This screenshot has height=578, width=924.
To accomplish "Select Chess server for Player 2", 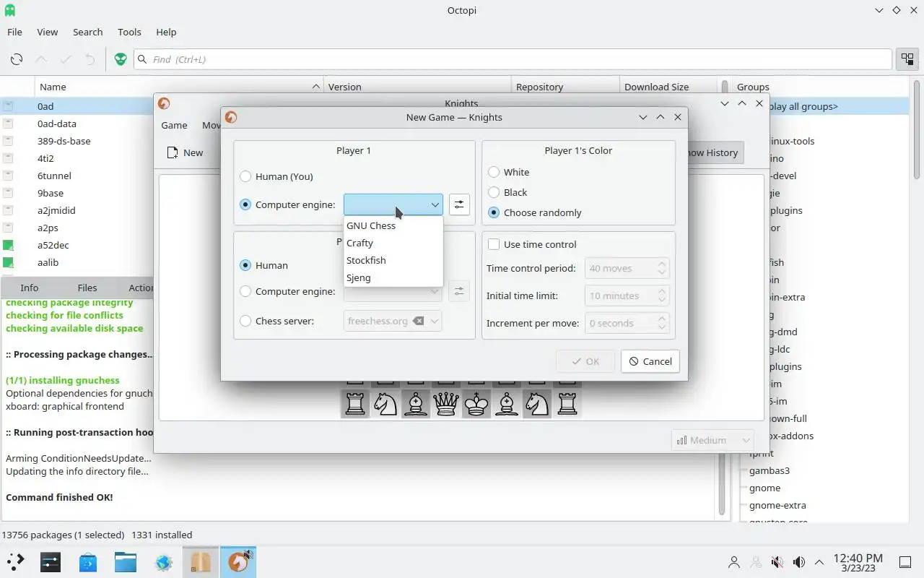I will (x=276, y=321).
